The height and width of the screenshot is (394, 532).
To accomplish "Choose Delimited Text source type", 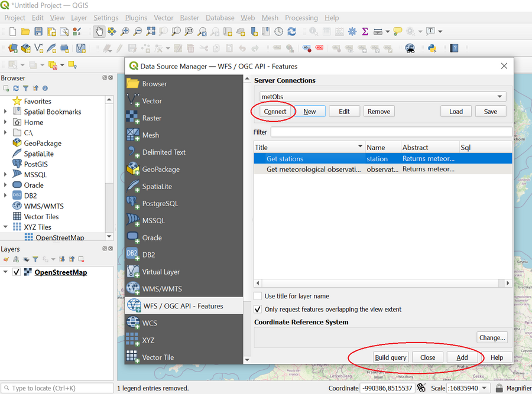I will (x=164, y=152).
